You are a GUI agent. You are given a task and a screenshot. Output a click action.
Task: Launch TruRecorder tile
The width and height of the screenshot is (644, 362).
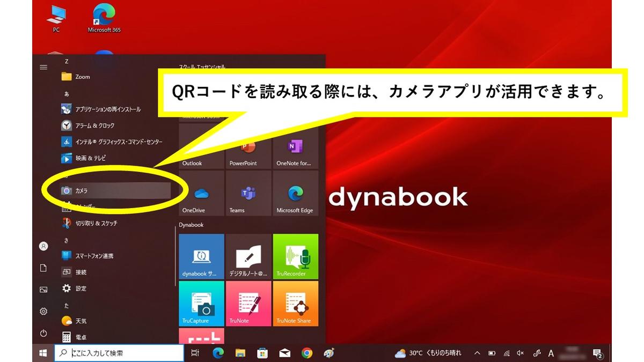[x=296, y=256]
